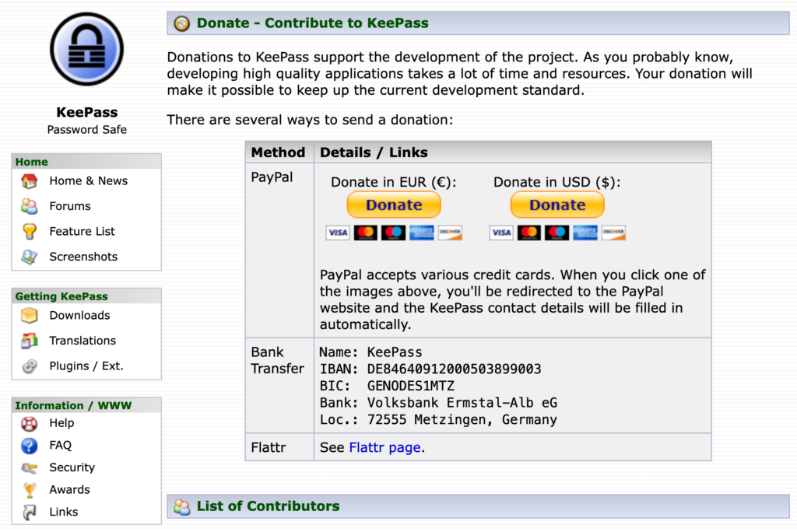Open the Links page link

(x=64, y=513)
